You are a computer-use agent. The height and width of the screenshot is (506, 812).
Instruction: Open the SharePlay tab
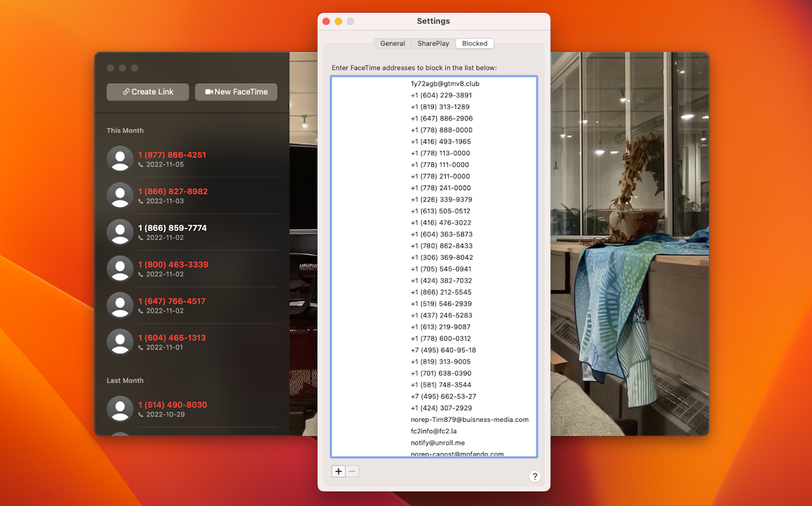(x=433, y=43)
